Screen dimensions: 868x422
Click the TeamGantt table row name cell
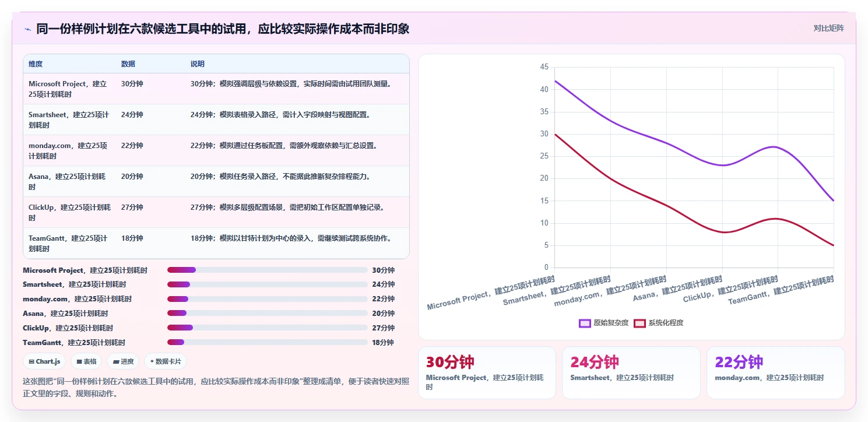[69, 243]
